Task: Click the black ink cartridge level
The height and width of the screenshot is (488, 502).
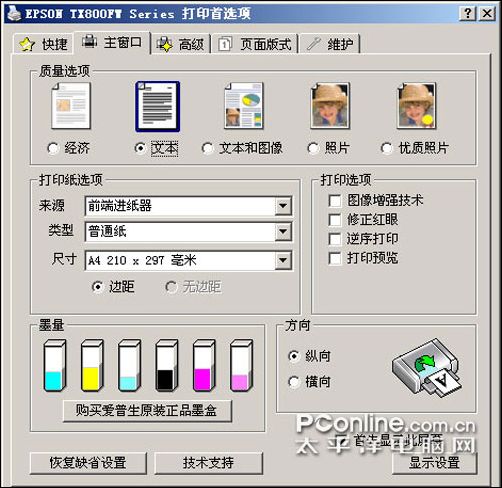Action: (x=166, y=365)
